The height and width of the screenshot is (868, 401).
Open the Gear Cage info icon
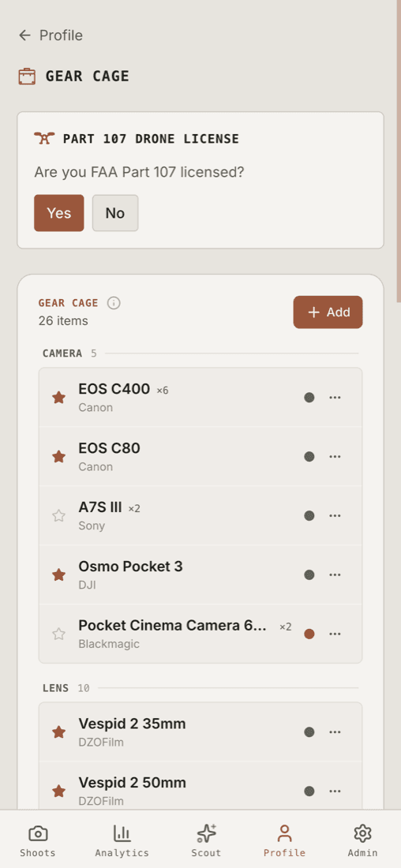pos(114,303)
